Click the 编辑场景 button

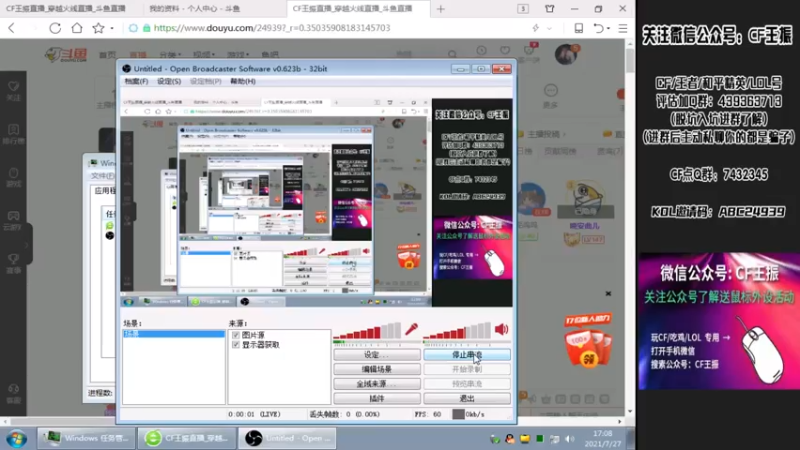pyautogui.click(x=377, y=369)
